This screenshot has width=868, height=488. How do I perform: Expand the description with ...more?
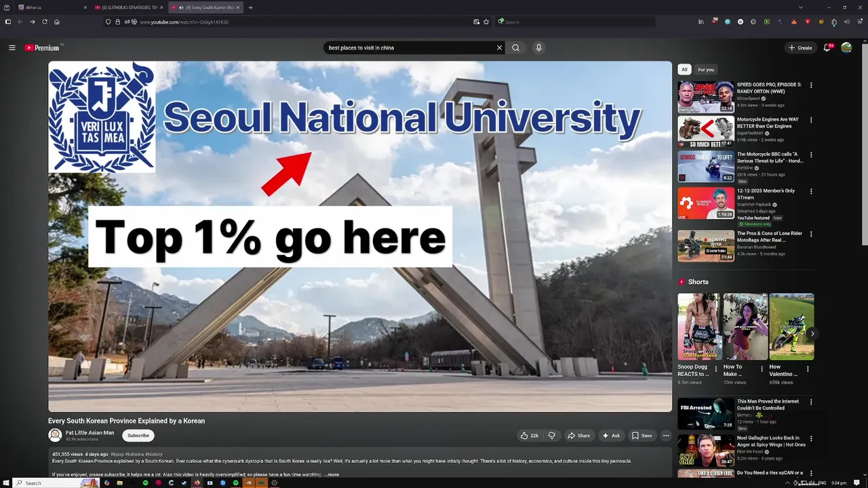pyautogui.click(x=332, y=474)
